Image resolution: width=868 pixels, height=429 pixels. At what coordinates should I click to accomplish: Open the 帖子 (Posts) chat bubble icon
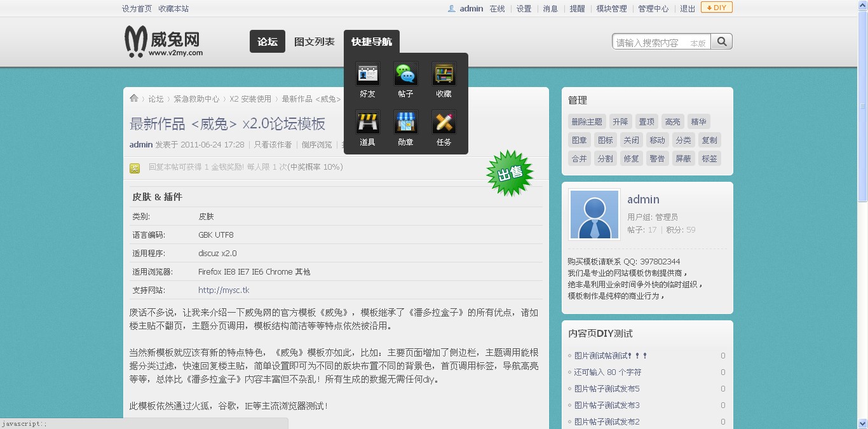tap(405, 74)
